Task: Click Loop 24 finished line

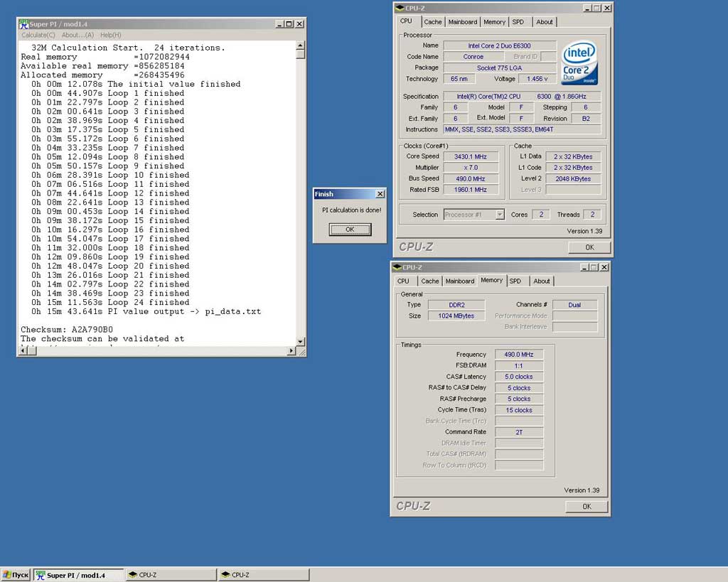Action: coord(110,302)
